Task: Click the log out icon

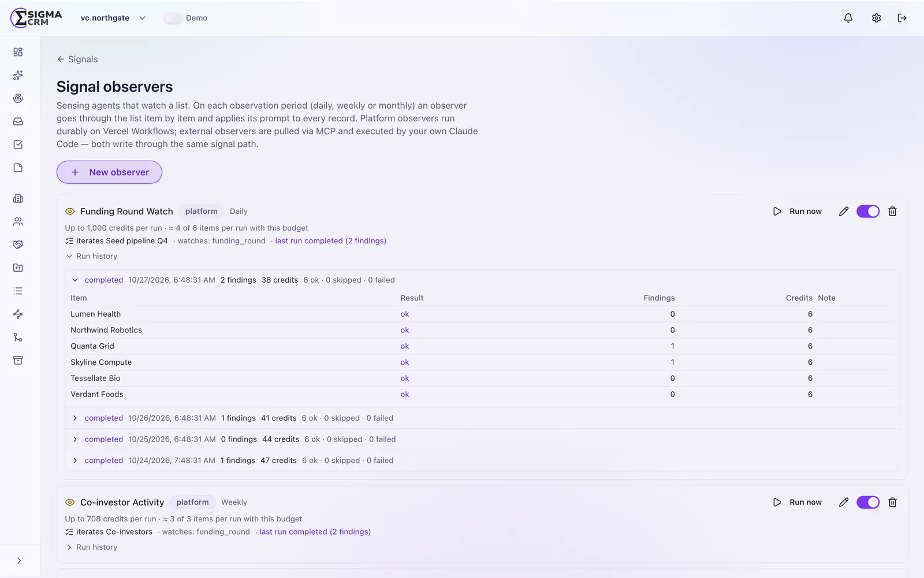Action: (902, 18)
